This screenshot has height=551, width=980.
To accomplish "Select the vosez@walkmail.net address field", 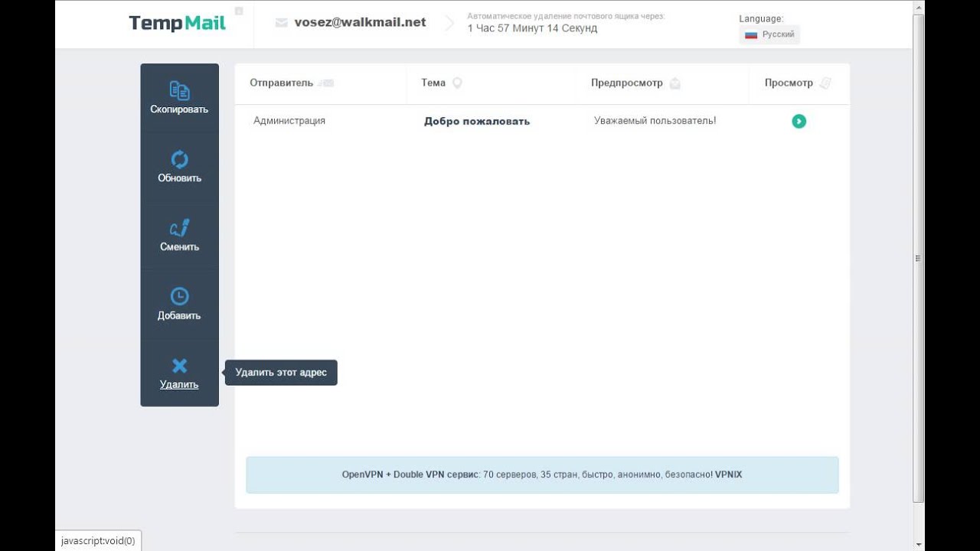I will click(360, 22).
